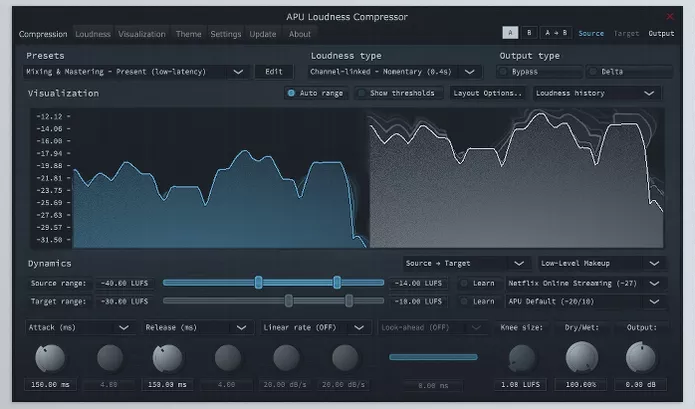The height and width of the screenshot is (409, 695).
Task: Click the blue source loudness history graph
Action: 220,199
